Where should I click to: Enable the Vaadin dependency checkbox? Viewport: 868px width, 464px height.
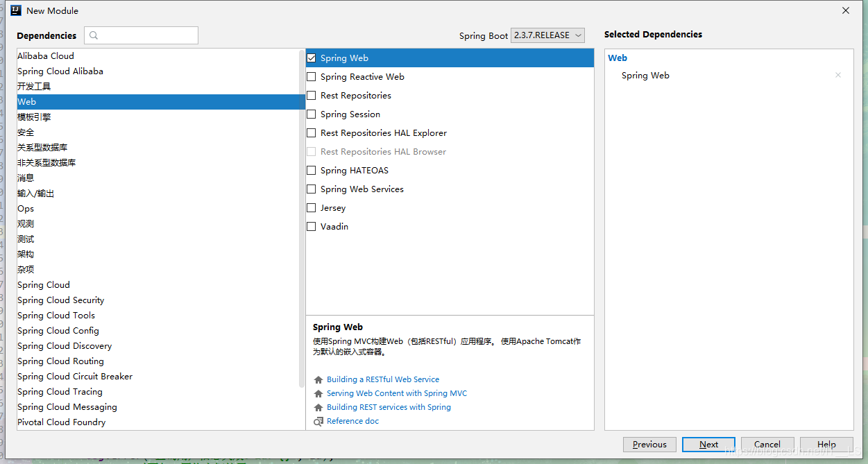pos(312,227)
